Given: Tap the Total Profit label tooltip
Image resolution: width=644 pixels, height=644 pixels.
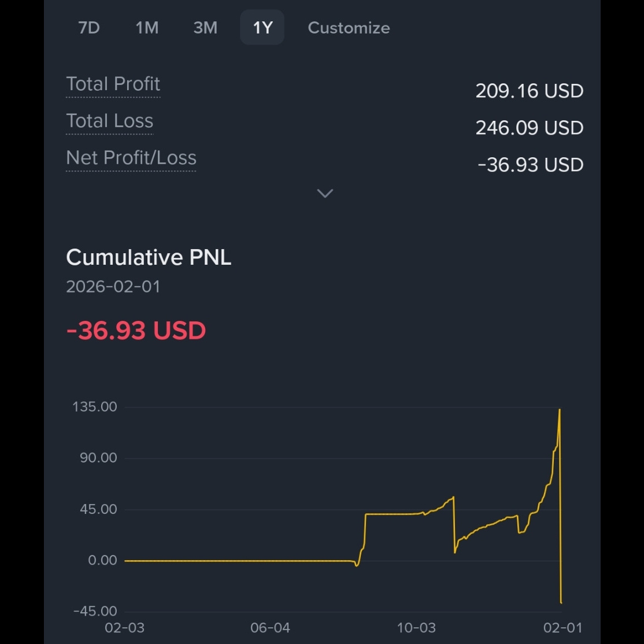Looking at the screenshot, I should click(x=113, y=84).
